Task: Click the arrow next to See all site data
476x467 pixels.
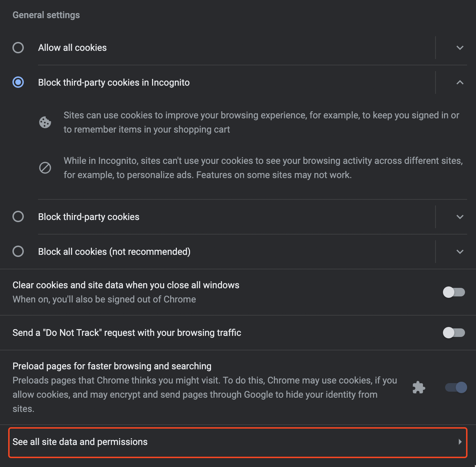Action: (460, 442)
